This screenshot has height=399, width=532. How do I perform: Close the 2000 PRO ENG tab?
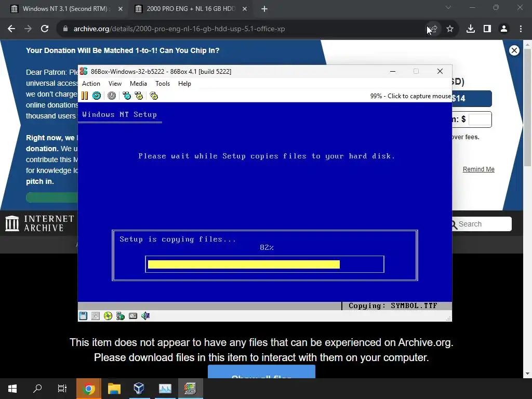tap(245, 9)
